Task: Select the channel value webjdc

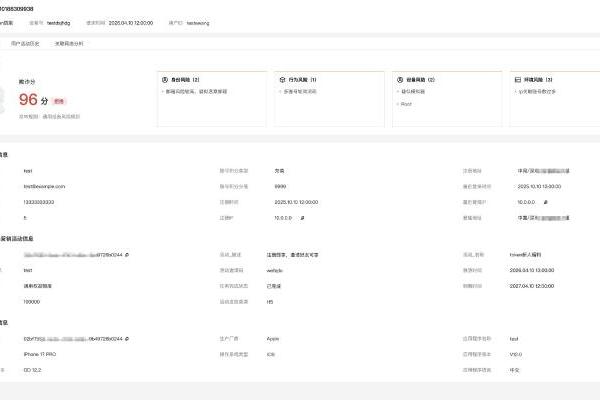Action: point(275,270)
